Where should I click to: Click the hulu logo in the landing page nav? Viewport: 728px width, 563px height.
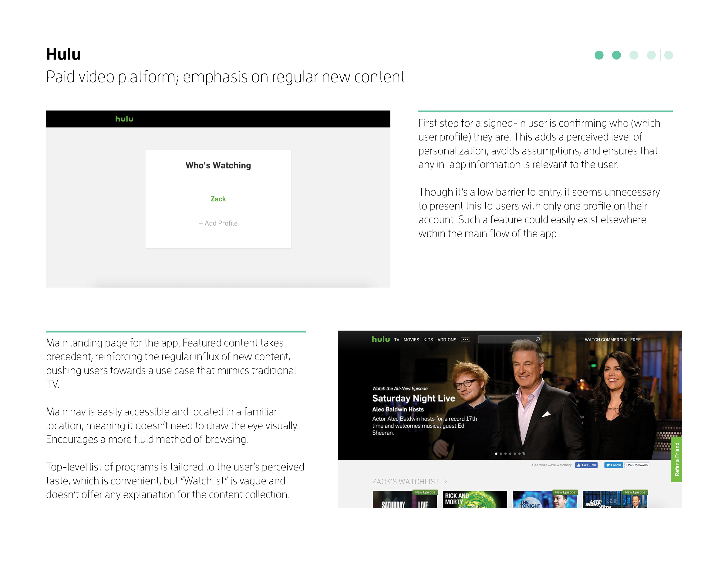click(381, 339)
